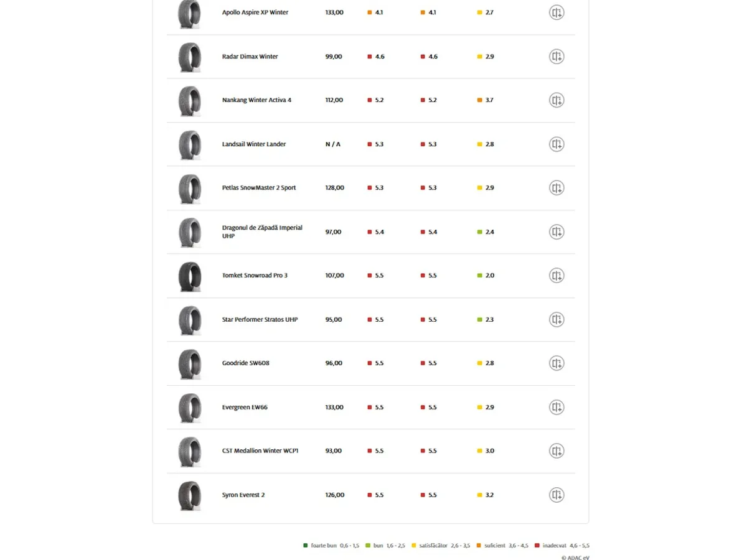Click compare icon for Evergreen EW66

click(557, 408)
